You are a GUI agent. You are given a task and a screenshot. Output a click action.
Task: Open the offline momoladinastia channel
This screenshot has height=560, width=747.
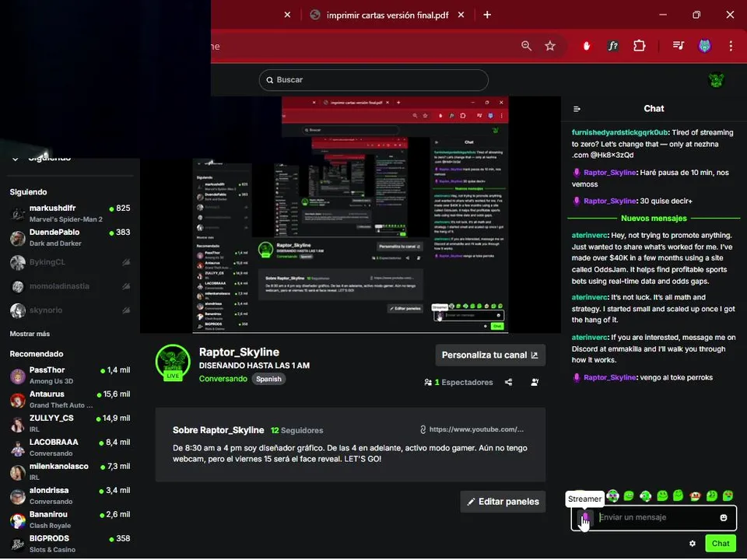[x=70, y=287]
